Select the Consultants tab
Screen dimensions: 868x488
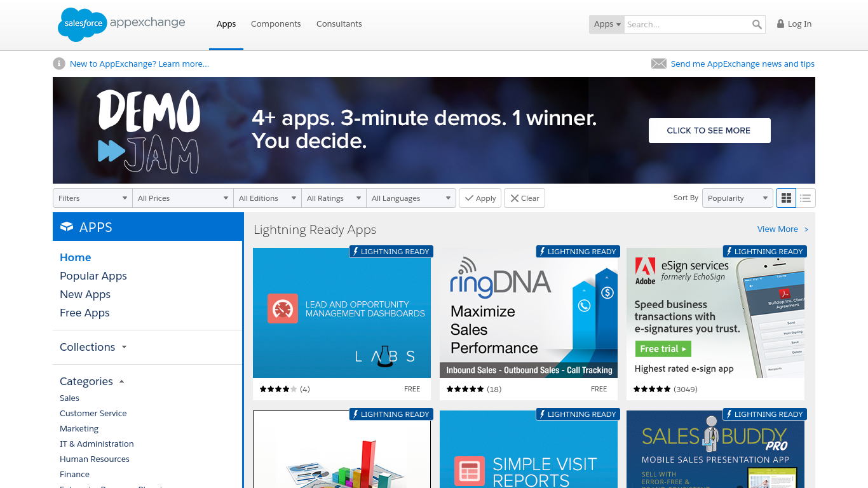tap(339, 24)
